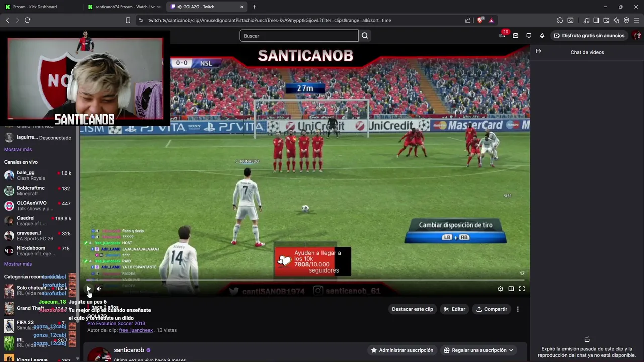
Task: Click Destacar este clip button
Action: point(413,309)
